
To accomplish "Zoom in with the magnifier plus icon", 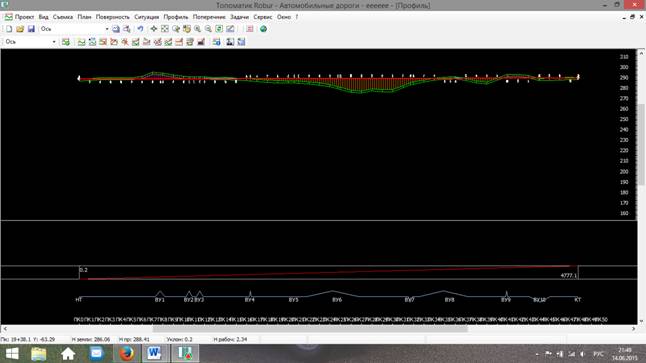I will point(197,29).
